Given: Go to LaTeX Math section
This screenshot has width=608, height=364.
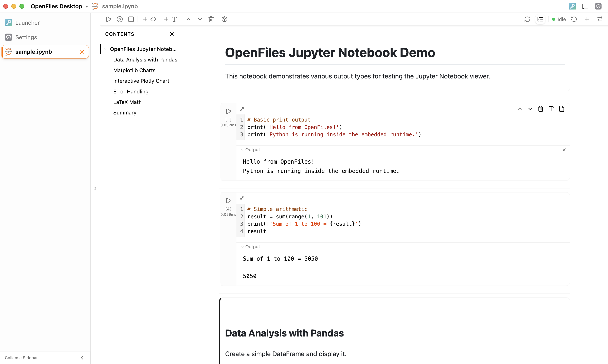Looking at the screenshot, I should coord(127,102).
